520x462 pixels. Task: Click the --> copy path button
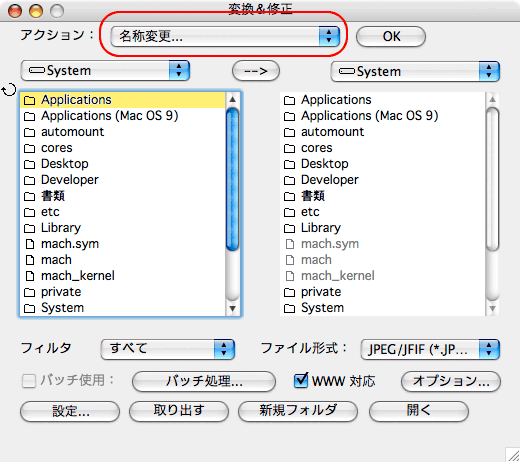256,71
